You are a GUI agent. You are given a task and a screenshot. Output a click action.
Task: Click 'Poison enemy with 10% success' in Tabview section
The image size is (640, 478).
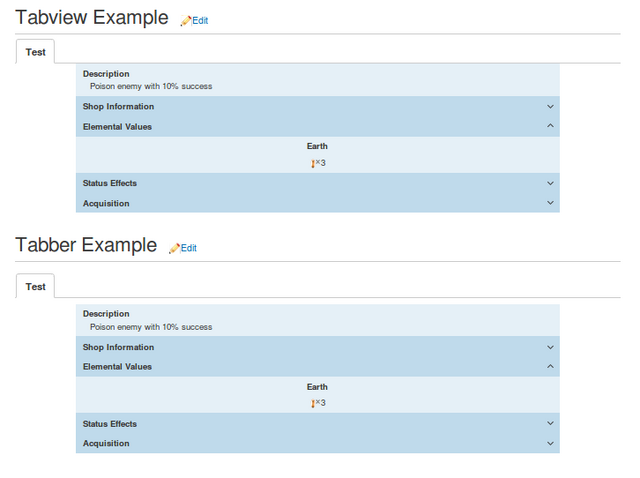(x=151, y=86)
